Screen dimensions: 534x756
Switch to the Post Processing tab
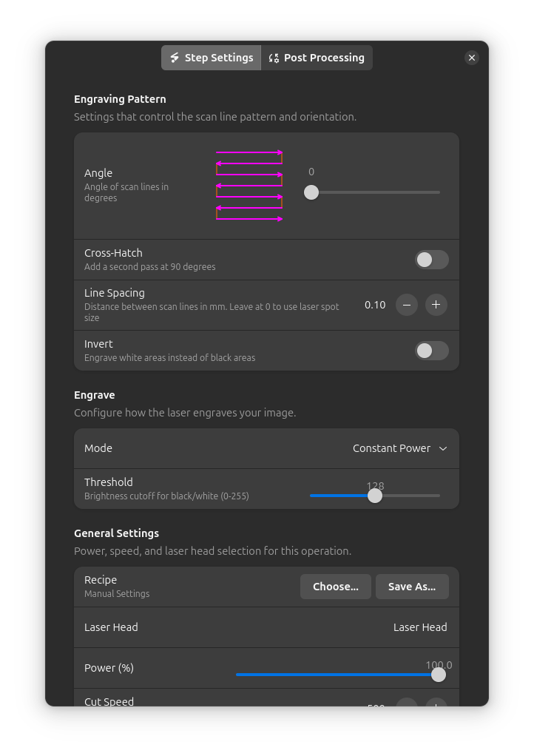pos(317,57)
